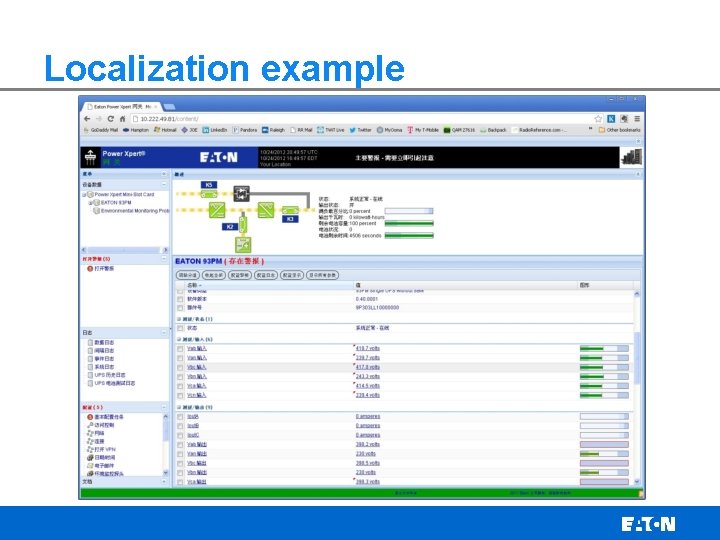Collapse the configuration (5) panel
Image resolution: width=720 pixels, height=540 pixels.
[x=164, y=407]
